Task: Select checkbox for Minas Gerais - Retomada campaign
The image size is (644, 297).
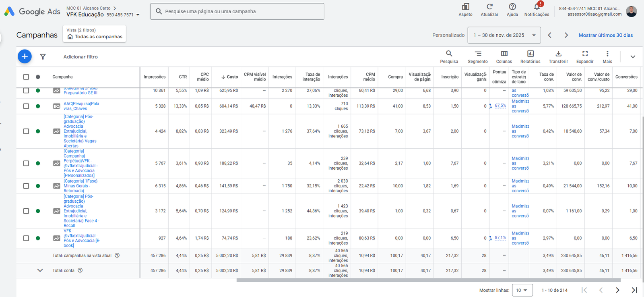Action: tap(26, 186)
